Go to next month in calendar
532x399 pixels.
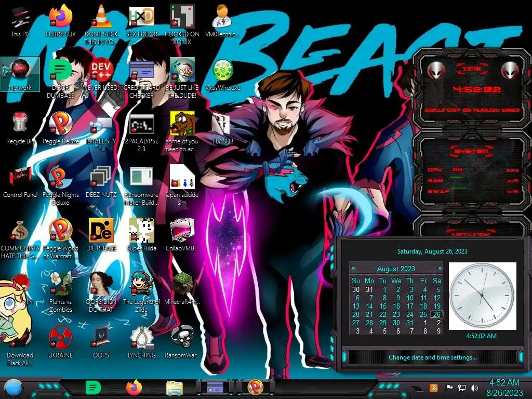(x=440, y=269)
